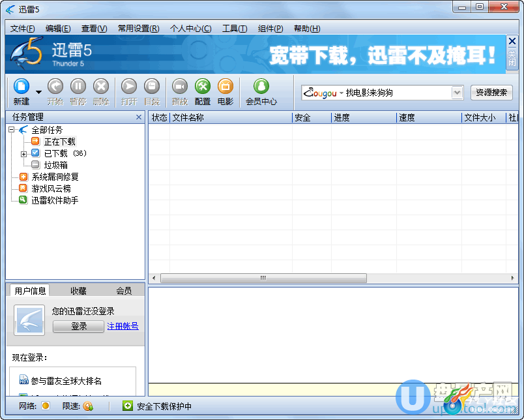Switch to the 会员 tab

click(x=124, y=291)
